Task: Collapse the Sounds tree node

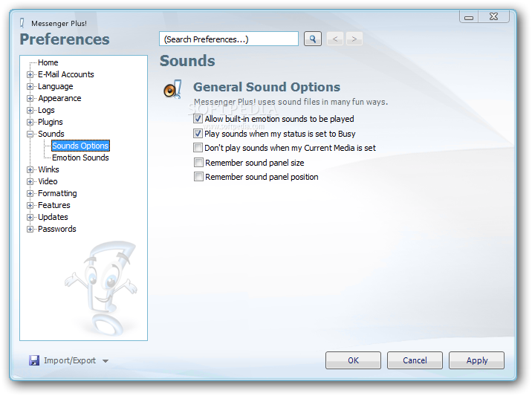Action: tap(30, 134)
